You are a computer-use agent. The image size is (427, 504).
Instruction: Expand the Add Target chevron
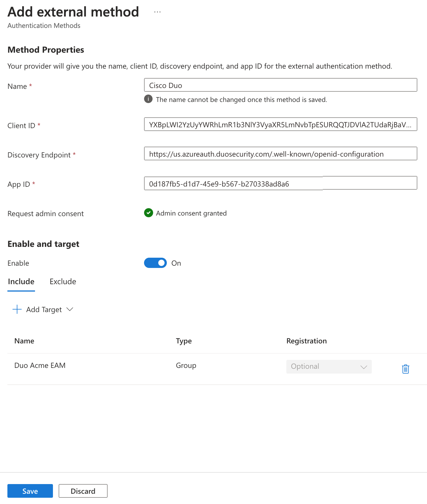pos(70,309)
